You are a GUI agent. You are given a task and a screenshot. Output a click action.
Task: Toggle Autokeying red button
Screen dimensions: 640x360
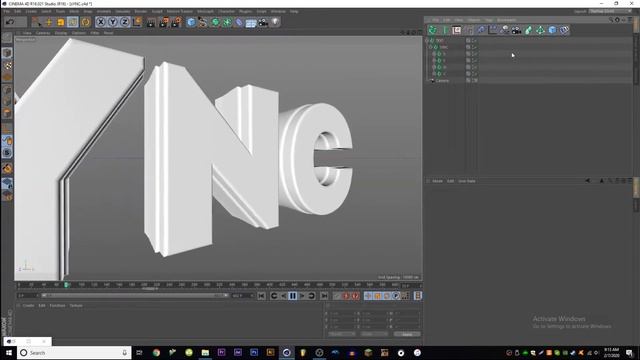(x=346, y=296)
